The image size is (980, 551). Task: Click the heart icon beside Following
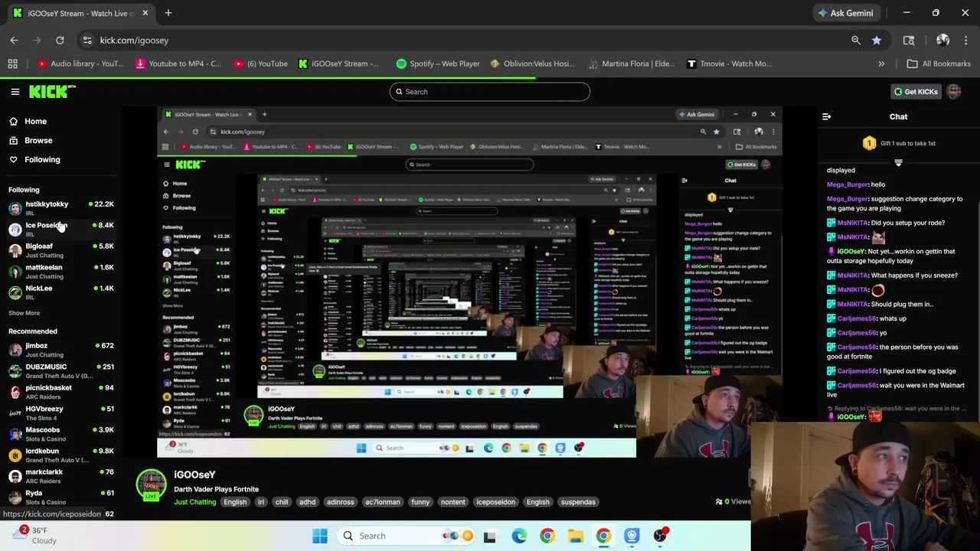(x=13, y=159)
